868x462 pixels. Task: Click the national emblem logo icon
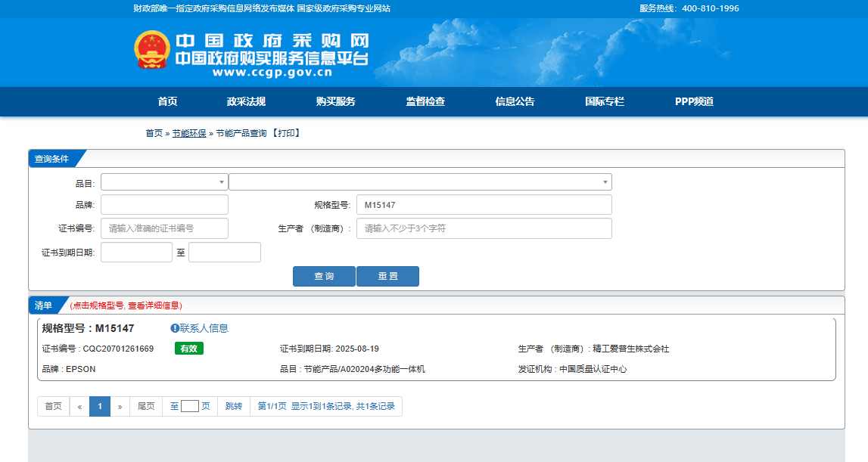[x=151, y=51]
